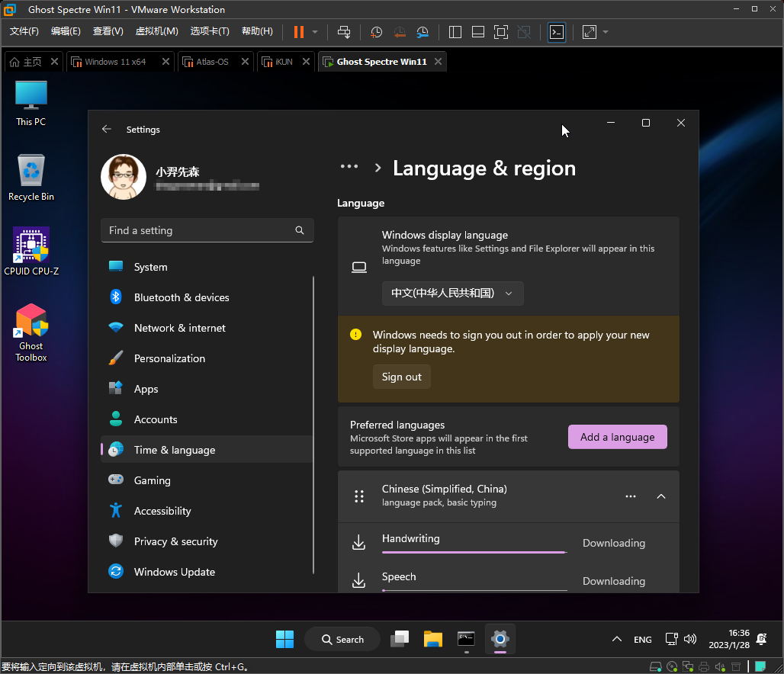Click the VMware take snapshot icon

pos(376,32)
